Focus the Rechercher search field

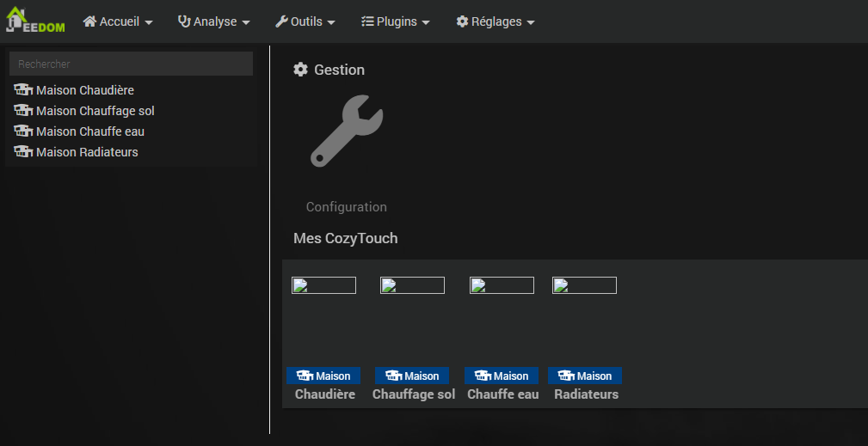click(x=132, y=64)
